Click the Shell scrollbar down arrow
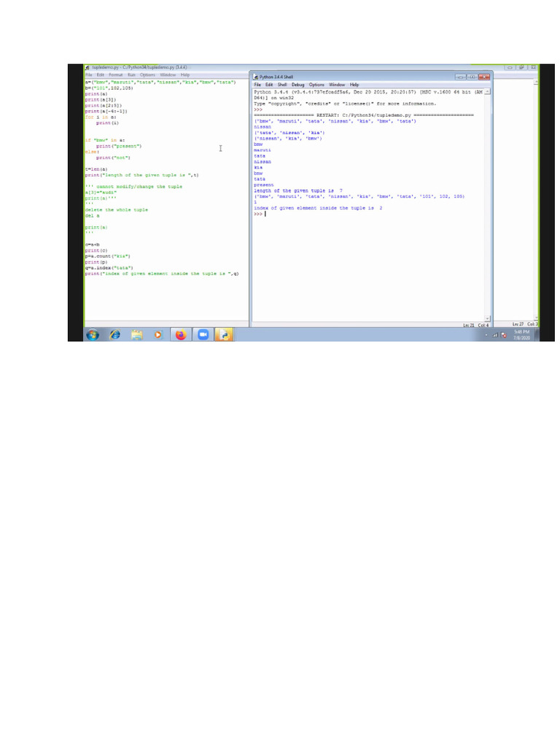 tap(487, 318)
